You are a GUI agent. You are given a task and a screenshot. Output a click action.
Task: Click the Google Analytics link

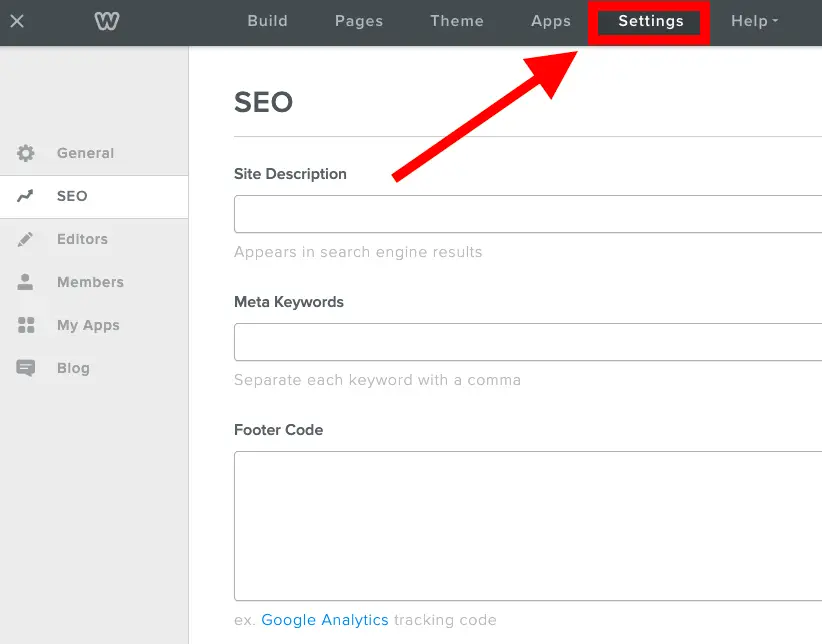tap(325, 620)
